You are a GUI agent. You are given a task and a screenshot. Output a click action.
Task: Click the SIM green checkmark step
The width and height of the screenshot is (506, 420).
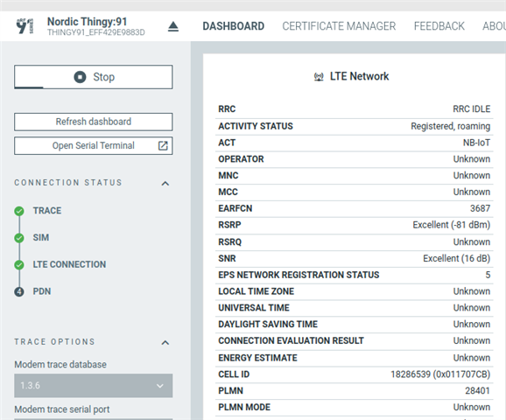pos(19,238)
